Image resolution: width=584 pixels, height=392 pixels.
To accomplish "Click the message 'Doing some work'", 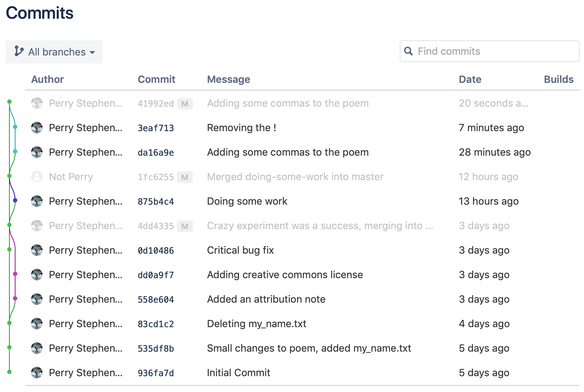I will coord(247,201).
